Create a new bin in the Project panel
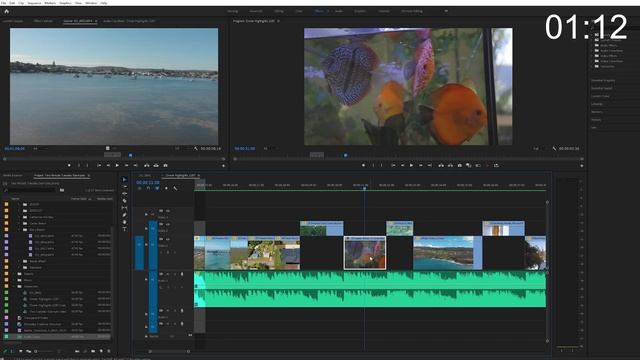This screenshot has width=640, height=360. click(x=93, y=351)
